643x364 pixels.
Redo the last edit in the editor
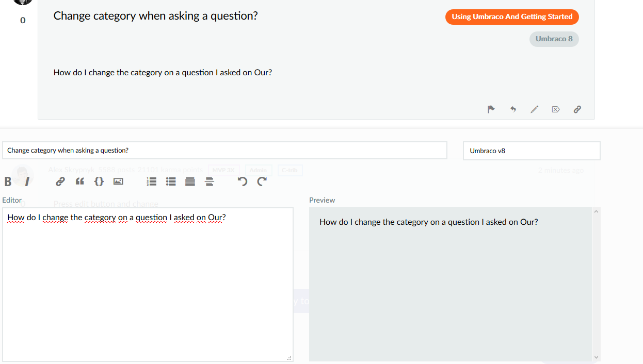point(262,181)
